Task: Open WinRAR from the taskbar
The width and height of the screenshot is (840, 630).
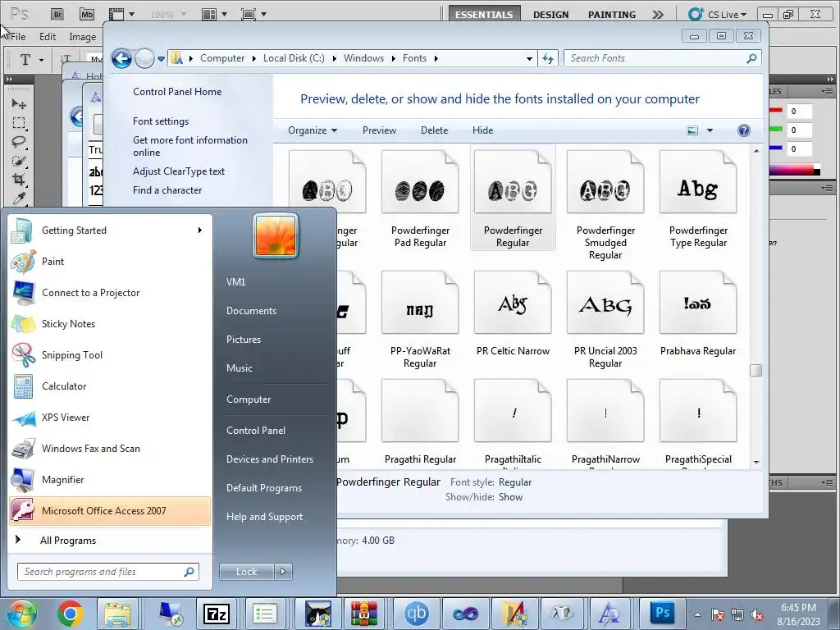Action: click(x=364, y=614)
